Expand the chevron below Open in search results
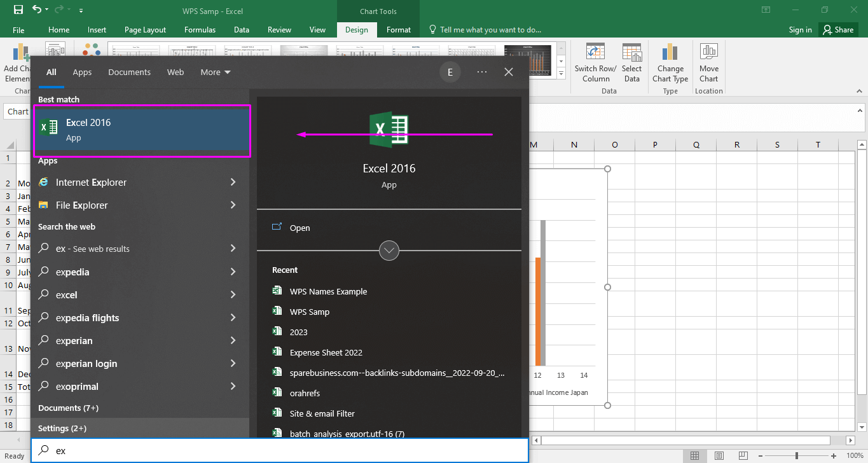The image size is (868, 463). click(389, 251)
